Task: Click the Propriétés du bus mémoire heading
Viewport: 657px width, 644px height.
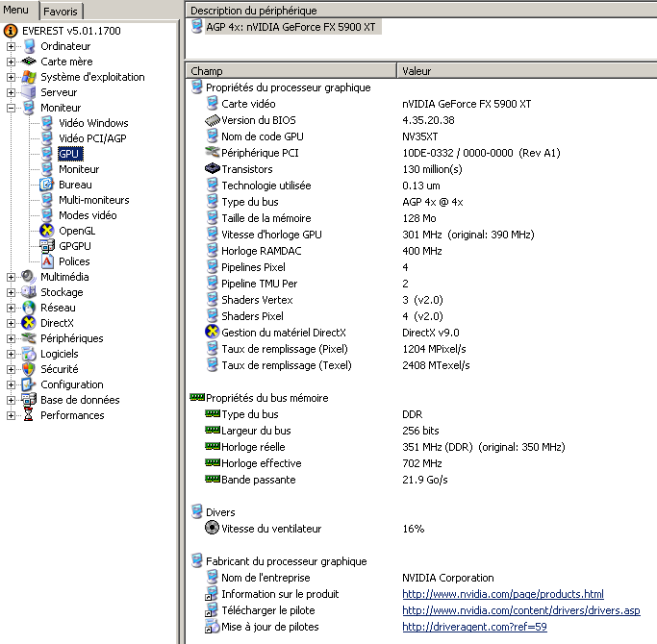Action: click(x=266, y=398)
